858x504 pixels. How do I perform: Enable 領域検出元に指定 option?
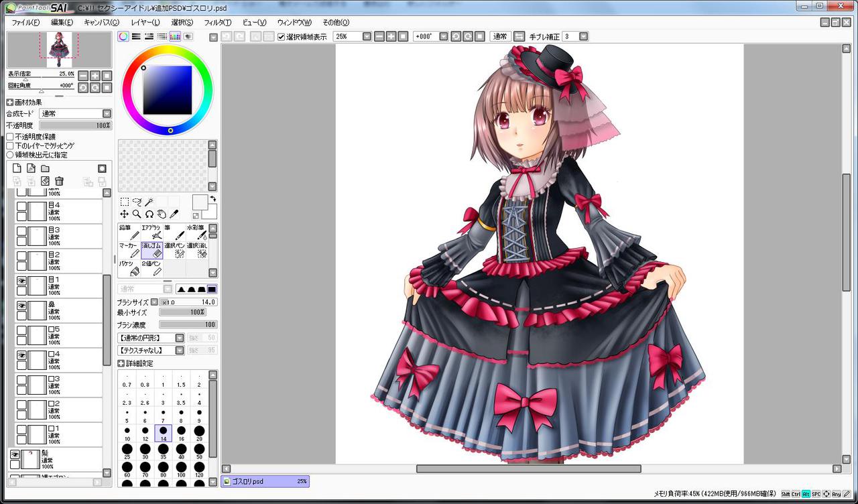(x=10, y=155)
